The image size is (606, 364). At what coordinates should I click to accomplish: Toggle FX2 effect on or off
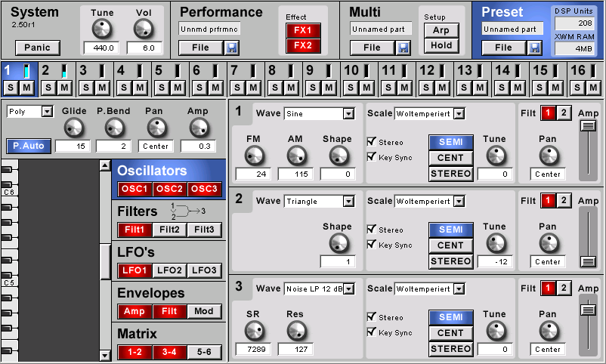(x=303, y=45)
